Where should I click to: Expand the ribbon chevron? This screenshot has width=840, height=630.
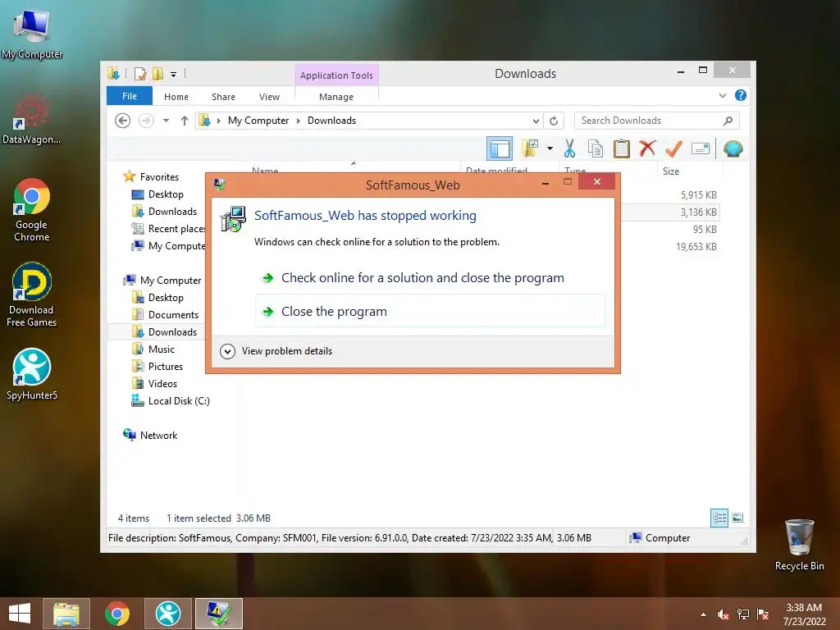coord(722,95)
